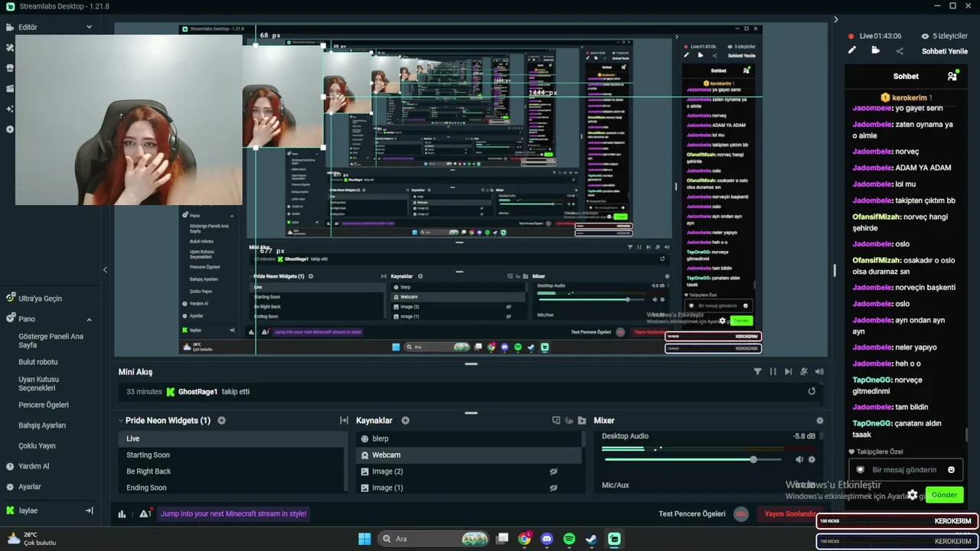980x551 pixels.
Task: Open scene transitions icon next to Kaynaklar
Action: click(344, 420)
